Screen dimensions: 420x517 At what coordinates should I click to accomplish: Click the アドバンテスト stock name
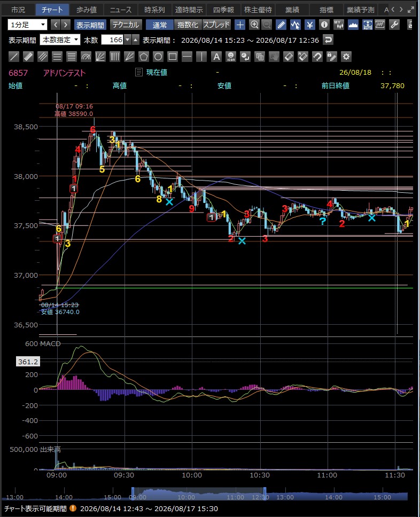click(64, 73)
